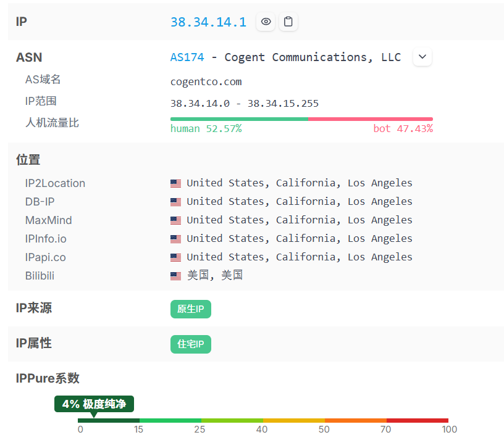Click the flag icon in Bilibili row

(x=176, y=276)
